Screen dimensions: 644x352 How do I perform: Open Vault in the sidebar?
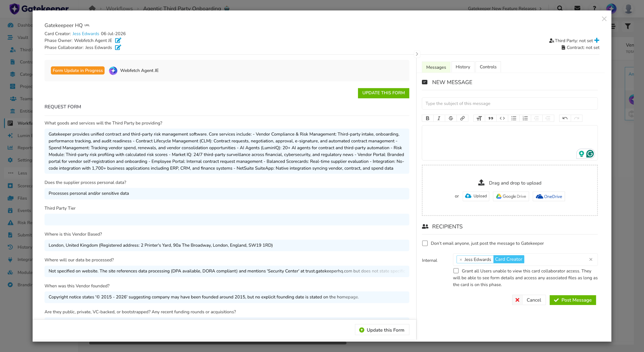[x=18, y=37]
